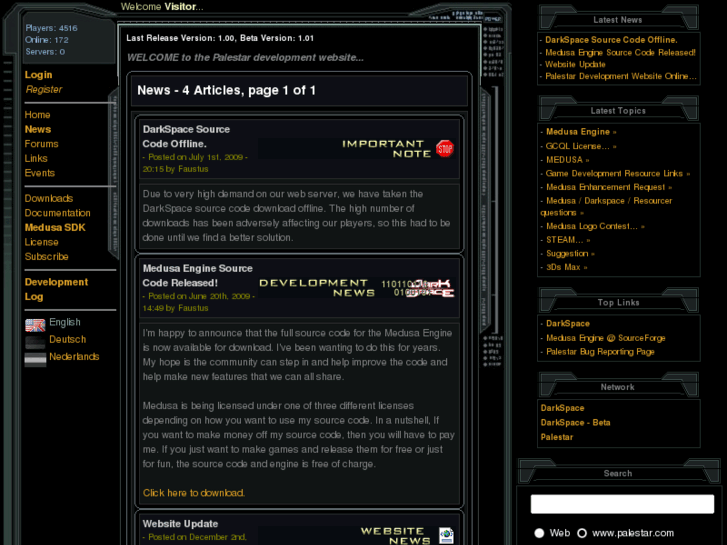Open the 'MEDUSA »' topic
The height and width of the screenshot is (545, 727).
(x=568, y=160)
